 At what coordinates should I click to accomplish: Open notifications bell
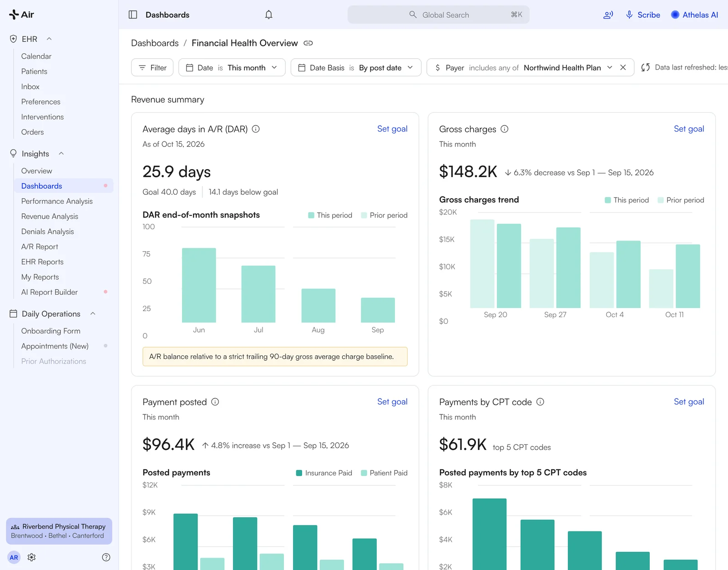269,15
